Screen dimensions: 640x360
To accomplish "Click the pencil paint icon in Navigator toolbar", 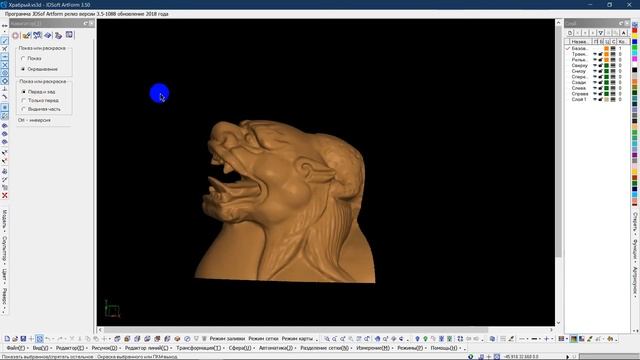I will (27, 36).
